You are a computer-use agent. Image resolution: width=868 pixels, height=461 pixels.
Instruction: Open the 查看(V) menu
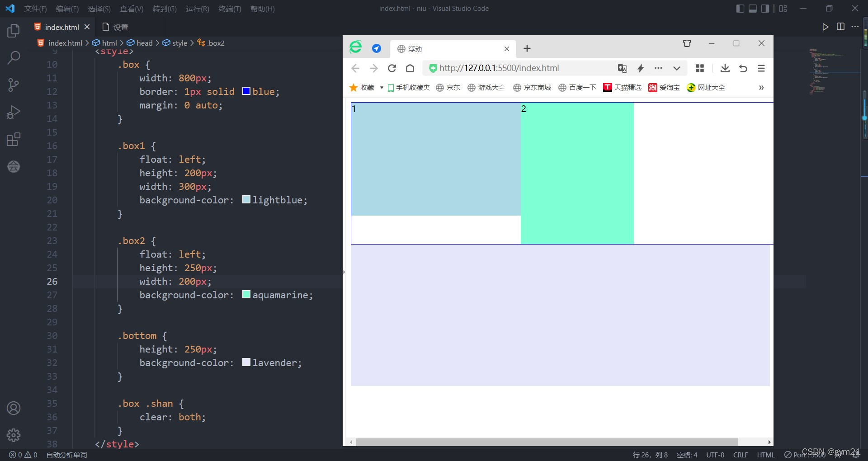[x=132, y=9]
